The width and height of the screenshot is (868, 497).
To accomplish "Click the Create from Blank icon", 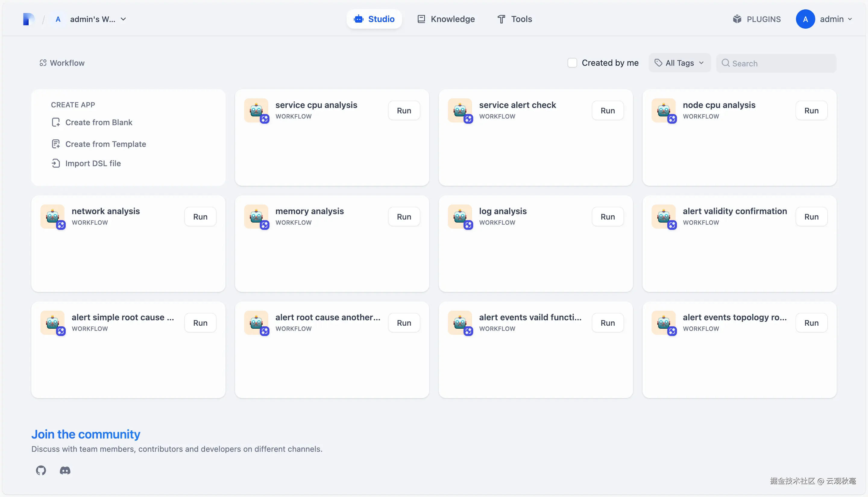I will pyautogui.click(x=55, y=122).
